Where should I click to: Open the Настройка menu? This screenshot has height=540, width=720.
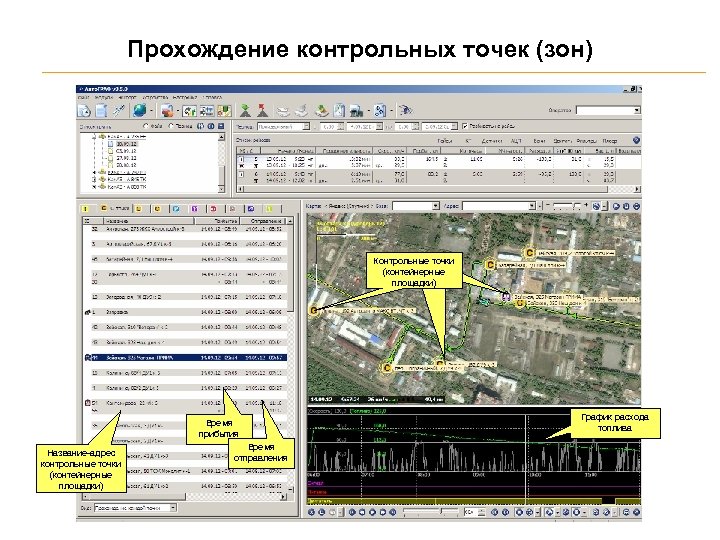pos(185,97)
